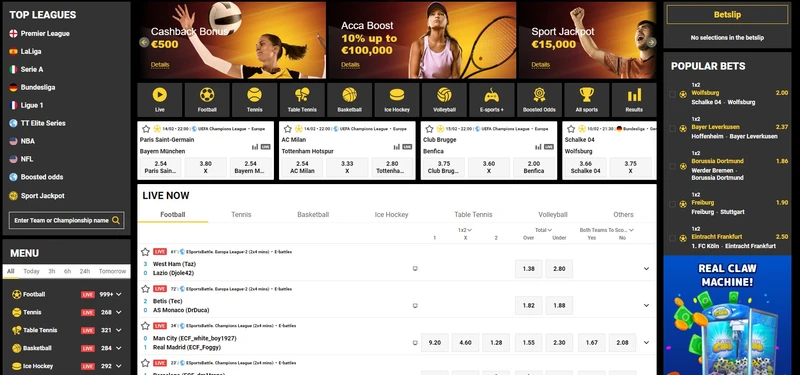Viewport: 800px width, 375px height.
Task: Tick the Bayer Leverkusen popular bet checkbox
Action: (x=672, y=129)
